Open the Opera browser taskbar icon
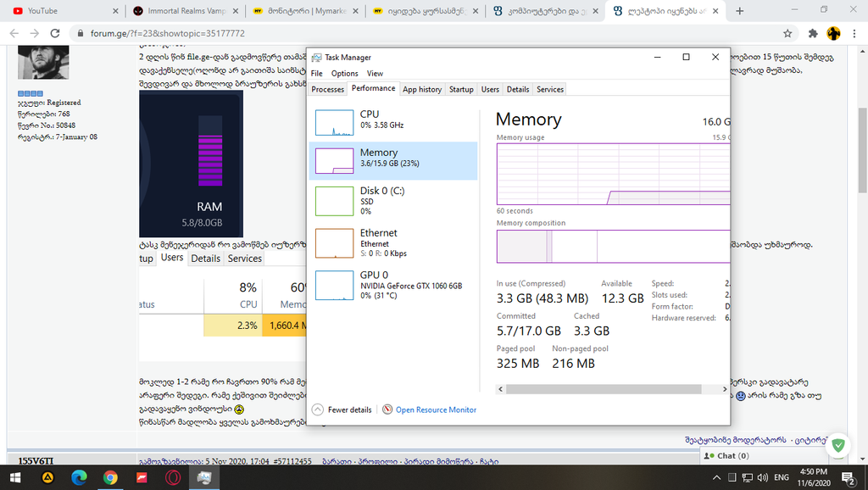The image size is (868, 490). click(173, 478)
